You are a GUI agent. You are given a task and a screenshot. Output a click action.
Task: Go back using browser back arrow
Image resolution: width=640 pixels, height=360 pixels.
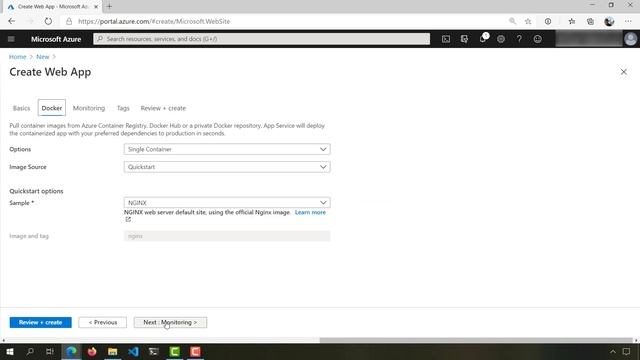click(11, 21)
